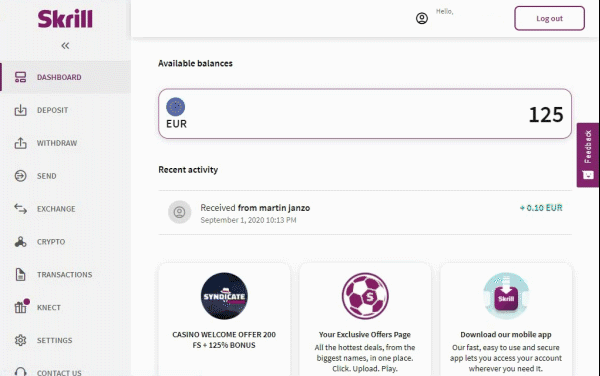The image size is (600, 376).
Task: Open the martin janzo transaction details
Action: pyautogui.click(x=365, y=213)
